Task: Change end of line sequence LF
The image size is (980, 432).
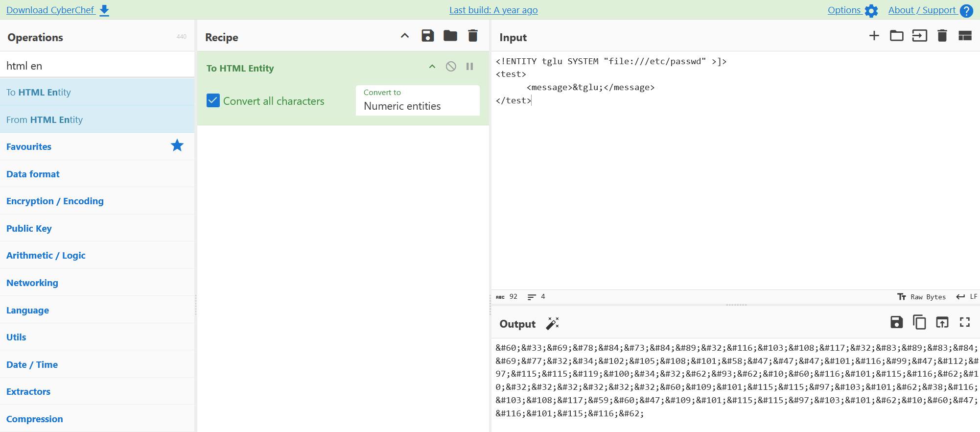Action: coord(967,297)
